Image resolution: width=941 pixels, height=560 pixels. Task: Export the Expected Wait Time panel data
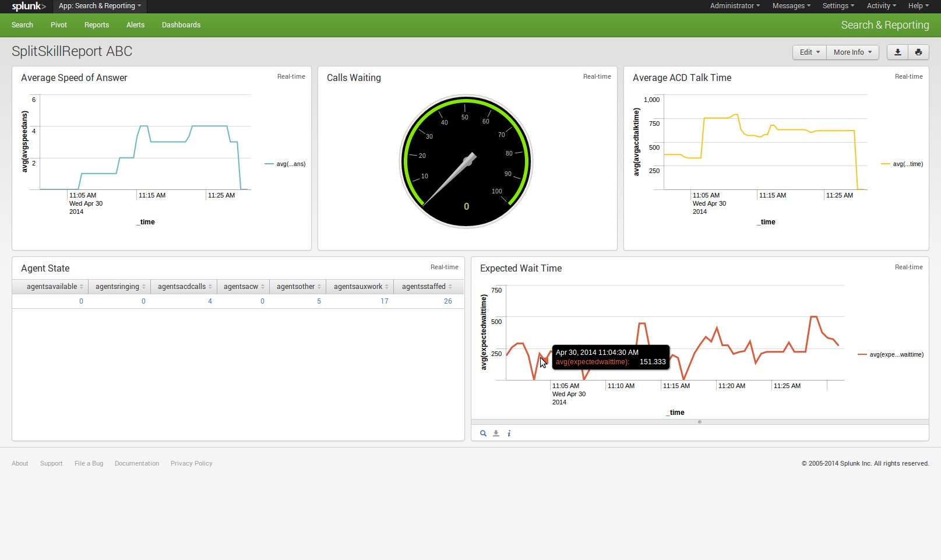[x=496, y=433]
